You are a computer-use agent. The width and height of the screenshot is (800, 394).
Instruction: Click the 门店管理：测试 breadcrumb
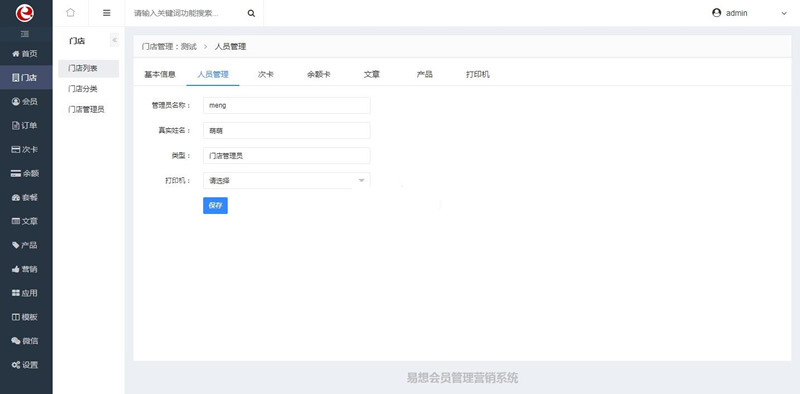(169, 46)
